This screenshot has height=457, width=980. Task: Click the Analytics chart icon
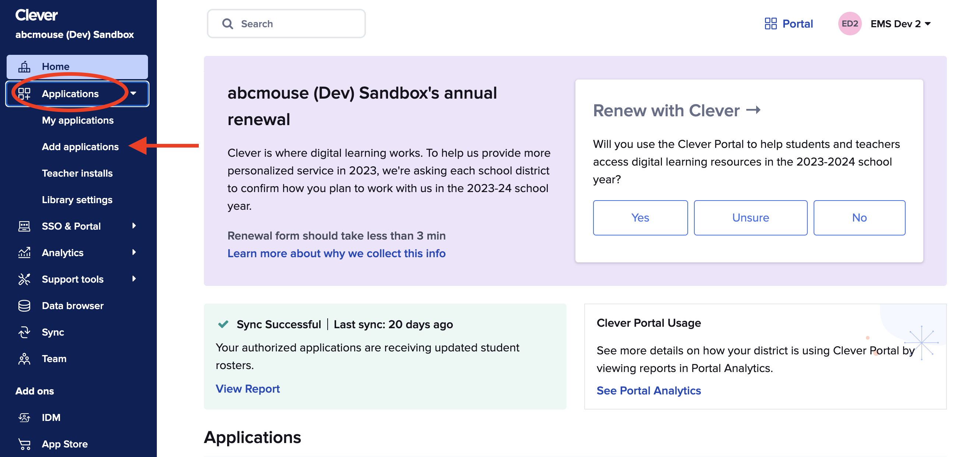tap(24, 253)
